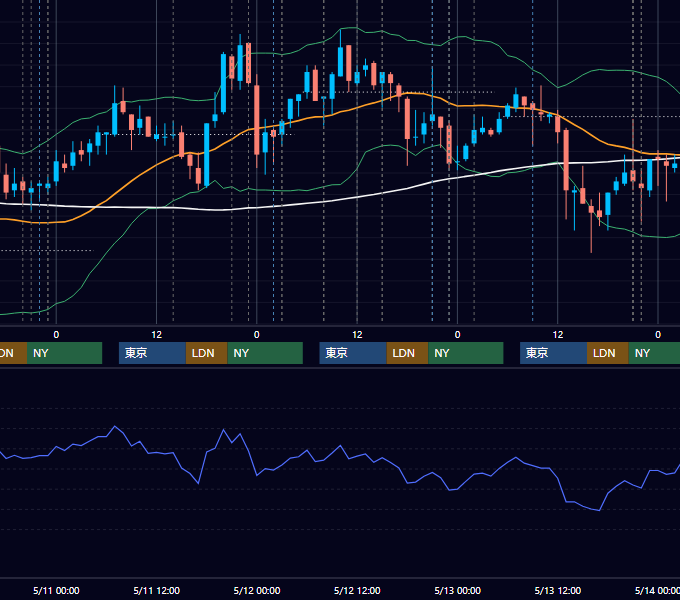Select the 5/12 NY session block

(466, 353)
